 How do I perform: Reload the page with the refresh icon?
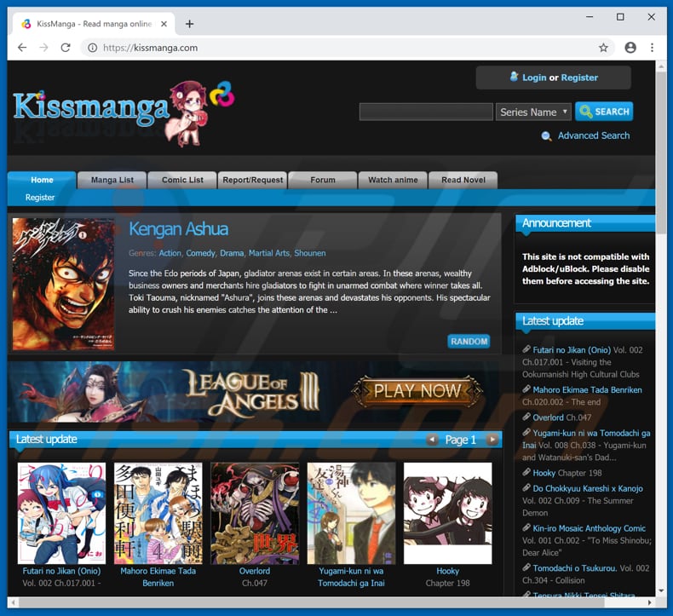66,48
